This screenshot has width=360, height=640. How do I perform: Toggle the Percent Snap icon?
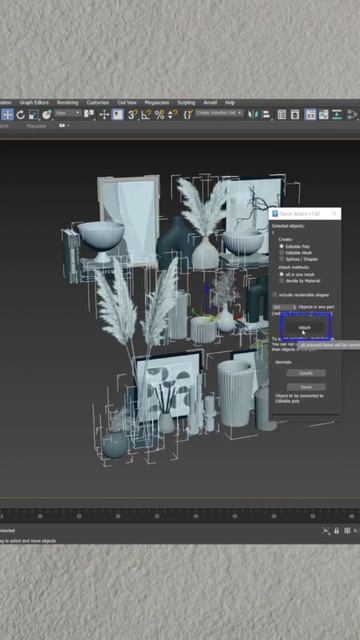159,115
